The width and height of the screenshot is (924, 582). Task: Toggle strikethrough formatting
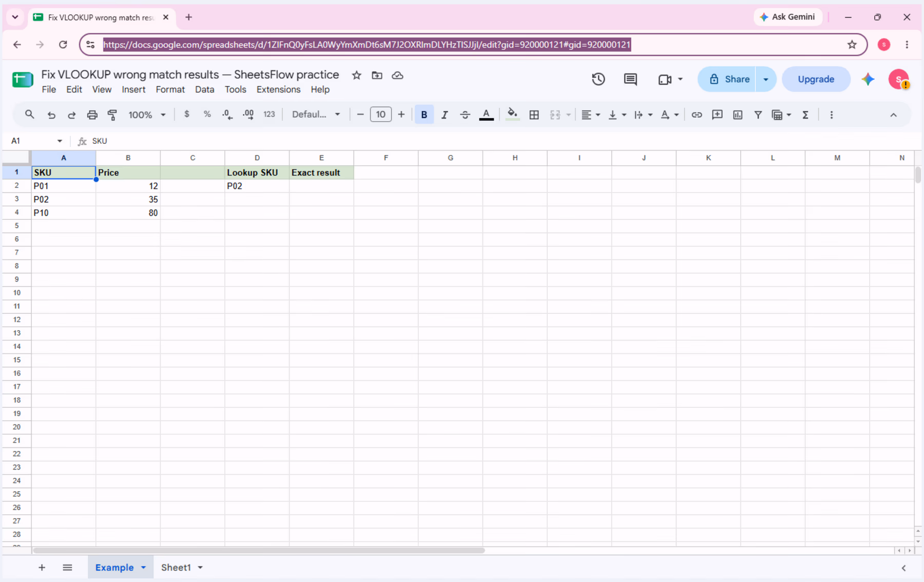[x=465, y=115]
